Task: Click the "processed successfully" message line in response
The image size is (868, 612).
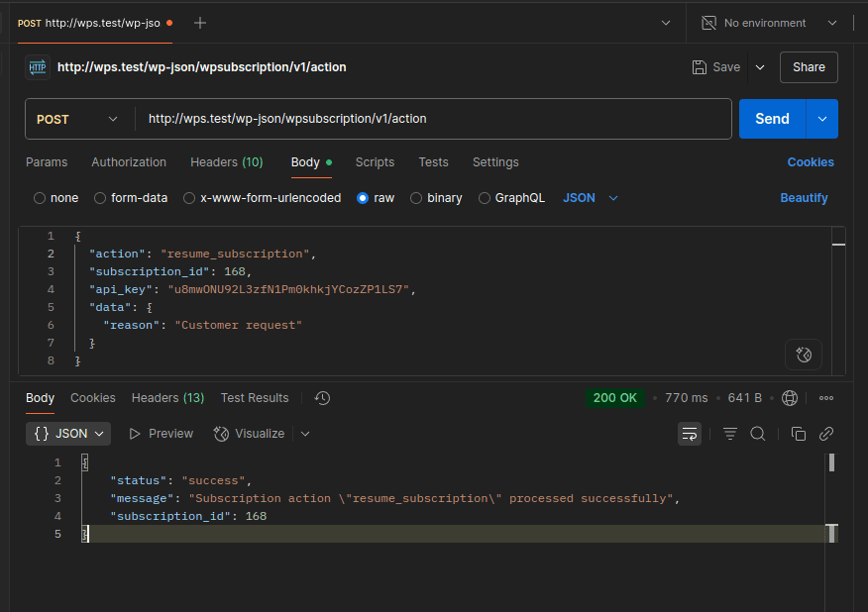Action: pos(393,498)
